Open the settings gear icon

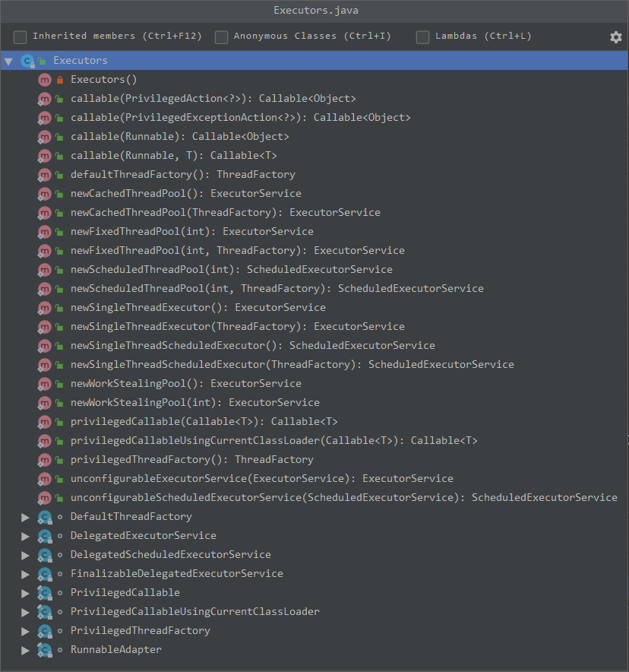615,36
